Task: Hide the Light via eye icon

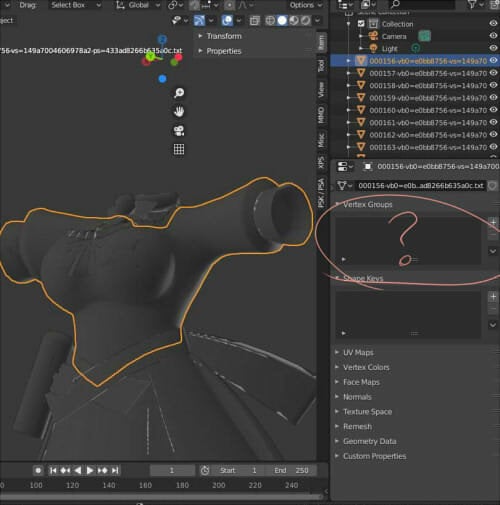Action: 493,48
